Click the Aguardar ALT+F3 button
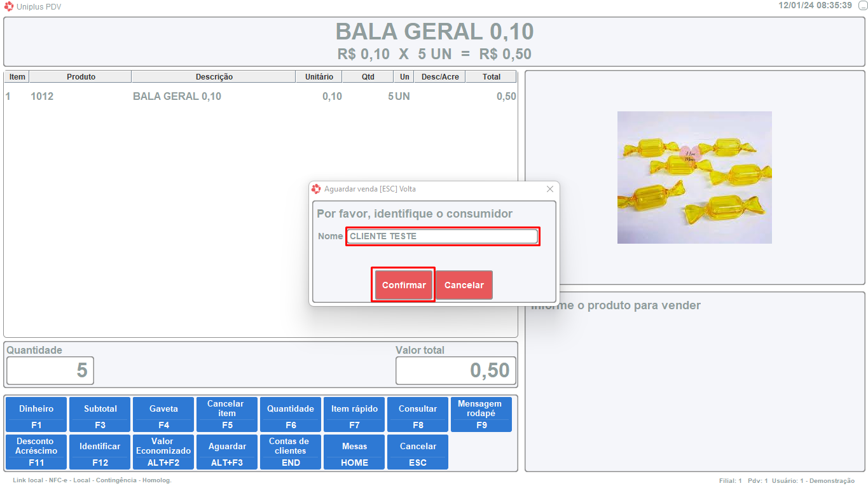The width and height of the screenshot is (868, 488). [227, 452]
